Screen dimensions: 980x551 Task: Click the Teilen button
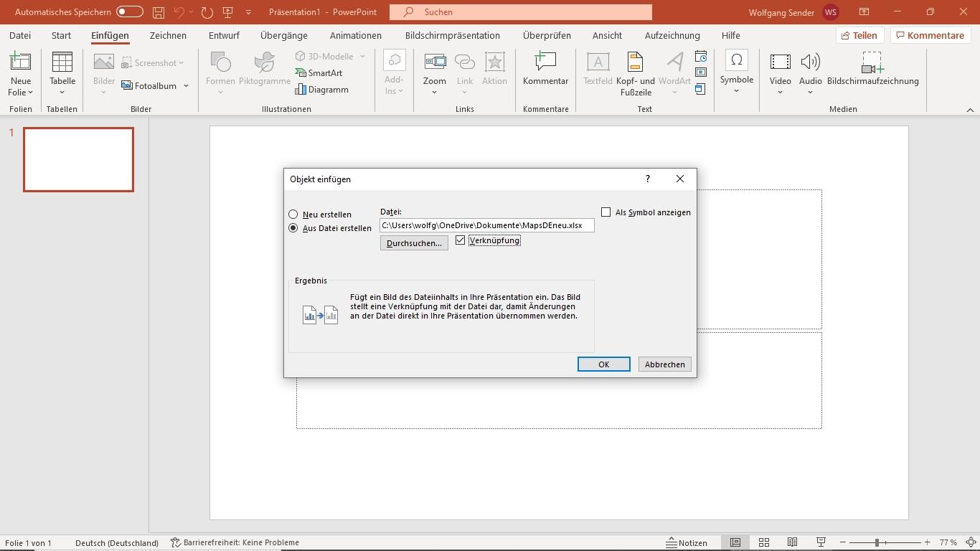pyautogui.click(x=859, y=35)
